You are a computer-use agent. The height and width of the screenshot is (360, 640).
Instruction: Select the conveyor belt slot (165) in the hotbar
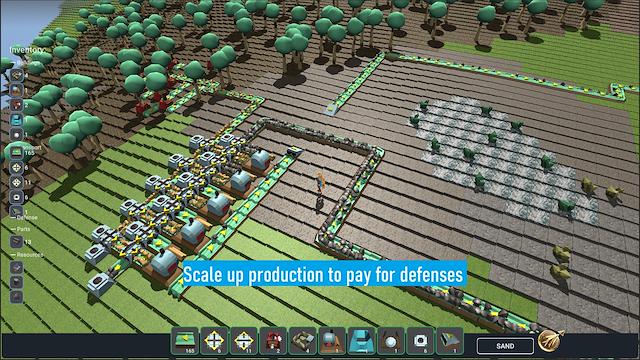[185, 340]
